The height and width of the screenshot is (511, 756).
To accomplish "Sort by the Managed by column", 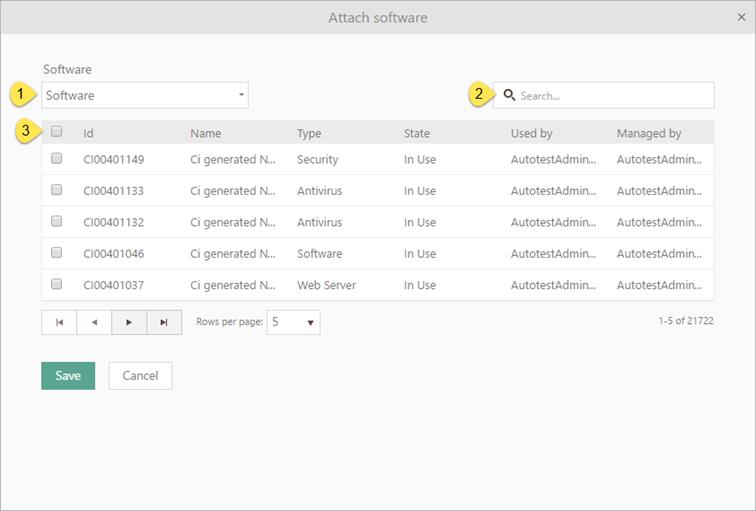I will point(648,133).
